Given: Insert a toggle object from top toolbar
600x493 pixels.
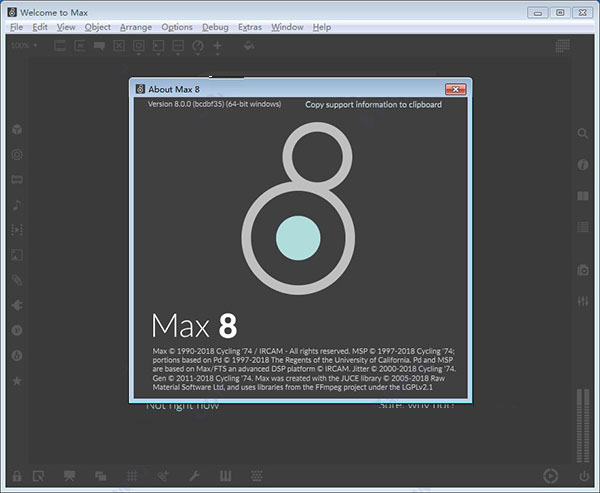Looking at the screenshot, I should (119, 46).
